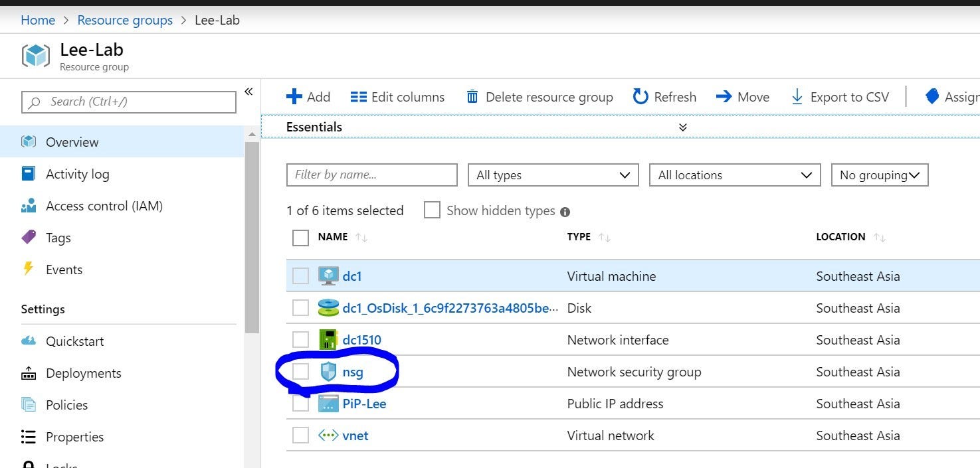
Task: Open the All types dropdown
Action: pyautogui.click(x=553, y=175)
